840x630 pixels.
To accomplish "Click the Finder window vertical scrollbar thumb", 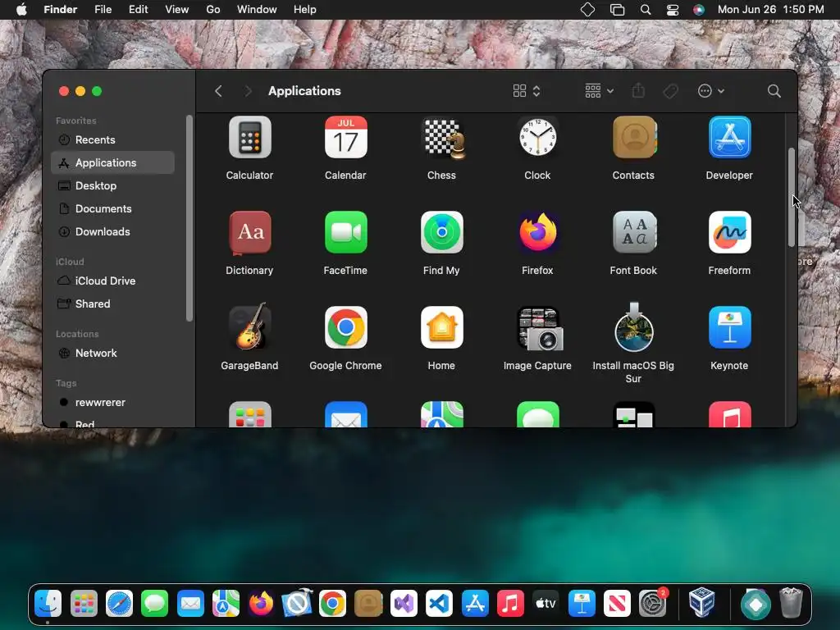I will (792, 197).
